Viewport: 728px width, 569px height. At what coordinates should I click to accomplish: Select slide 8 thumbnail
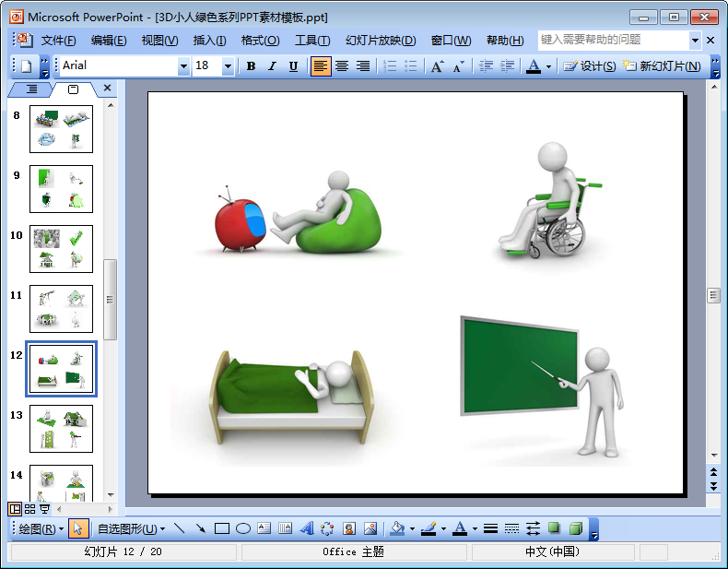point(62,129)
